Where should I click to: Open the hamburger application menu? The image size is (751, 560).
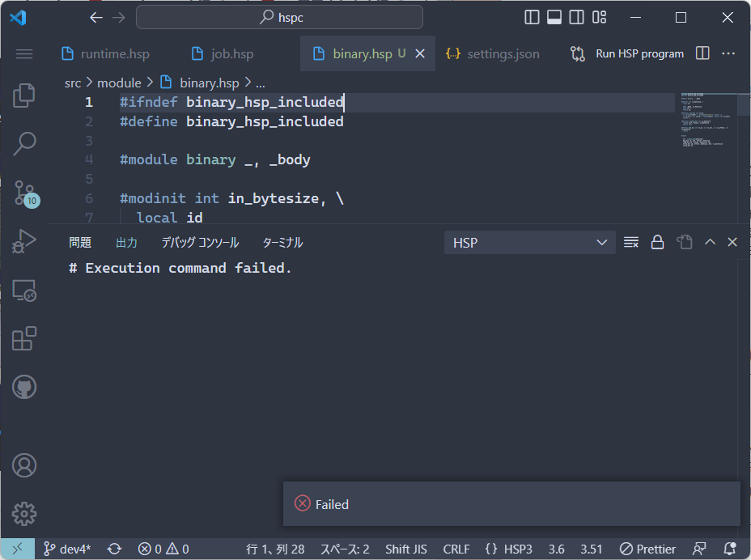(x=24, y=53)
